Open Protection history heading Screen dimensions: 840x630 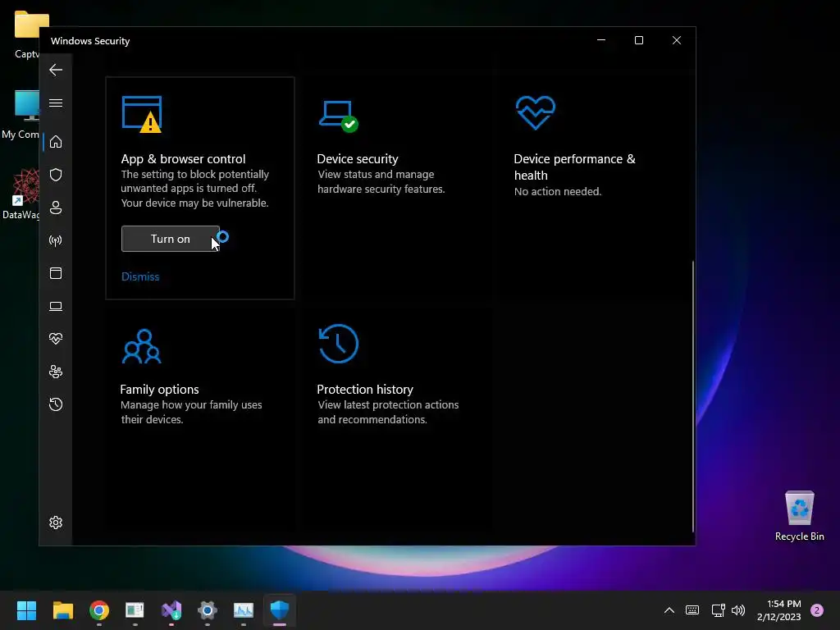(365, 390)
